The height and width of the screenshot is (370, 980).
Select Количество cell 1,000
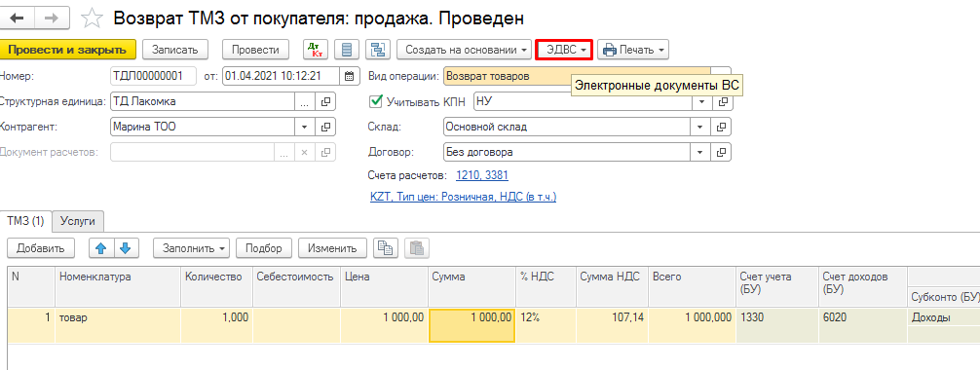216,325
